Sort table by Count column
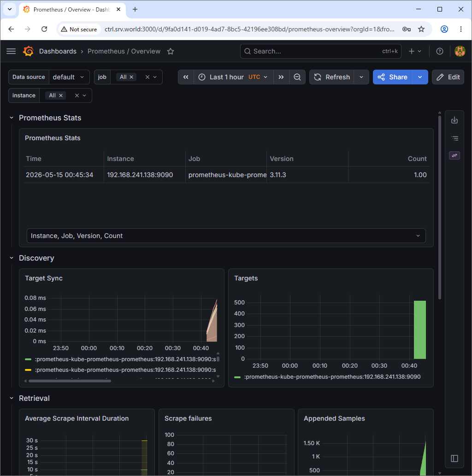The image size is (472, 476). point(417,159)
